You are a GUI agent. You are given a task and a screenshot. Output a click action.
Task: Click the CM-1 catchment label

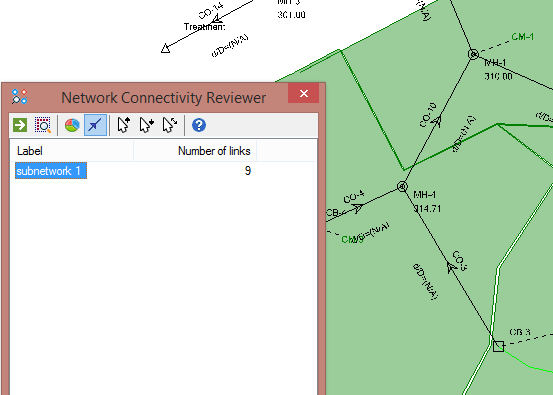click(x=522, y=37)
